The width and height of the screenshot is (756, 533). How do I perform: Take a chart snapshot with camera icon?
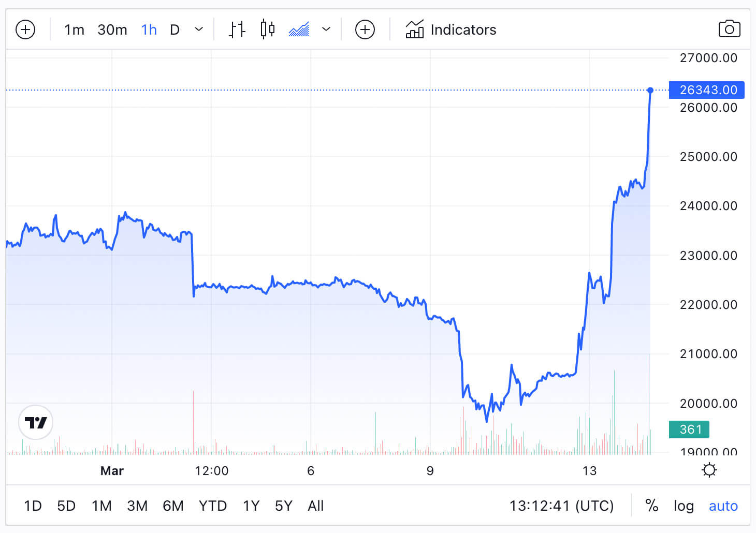(729, 29)
